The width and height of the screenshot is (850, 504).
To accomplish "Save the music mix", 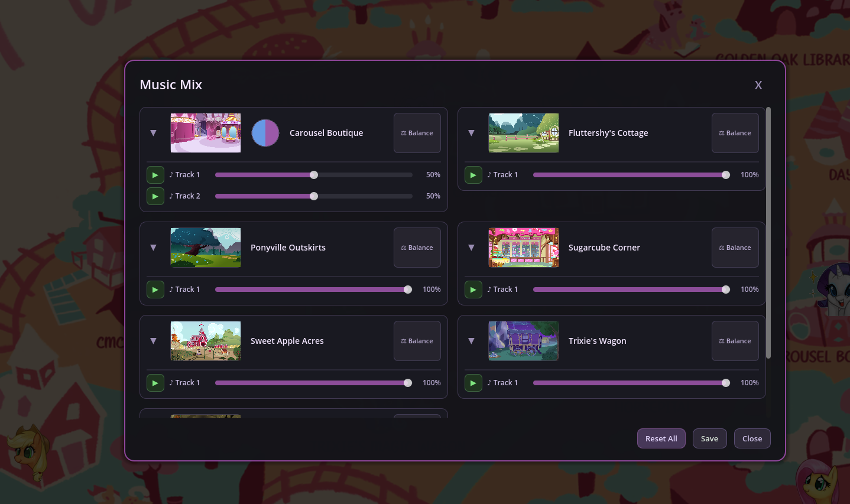I will click(x=709, y=438).
